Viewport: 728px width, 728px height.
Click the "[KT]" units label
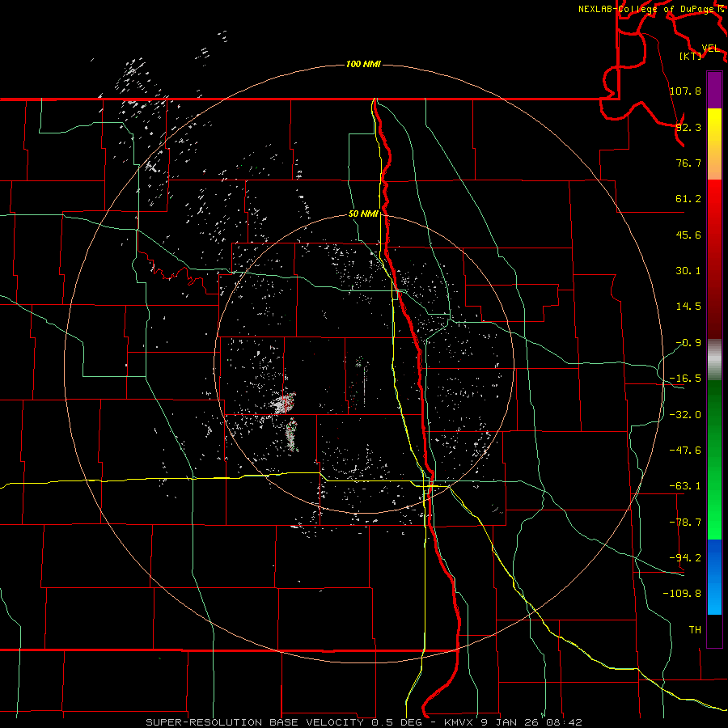(x=691, y=56)
